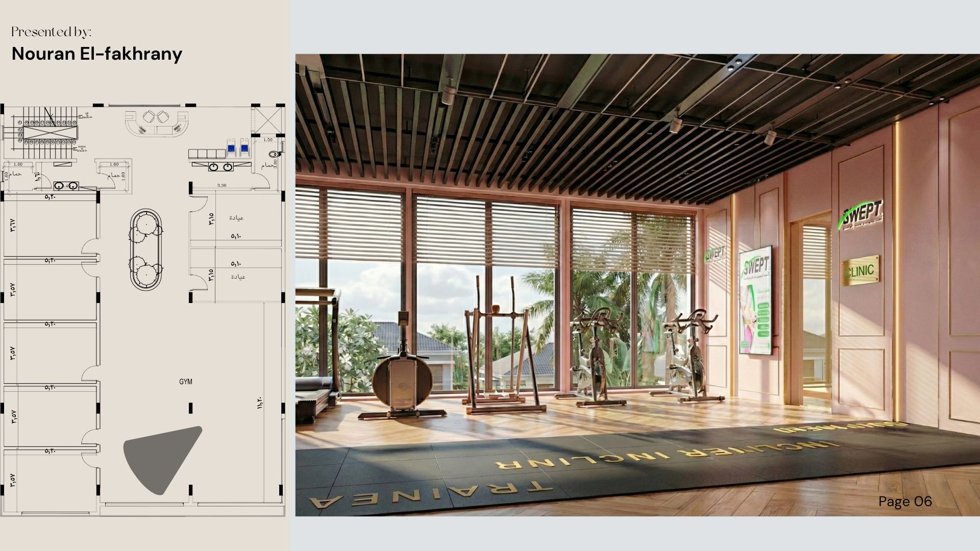Click the GYM label on floor plan
This screenshot has width=980, height=551.
point(186,382)
